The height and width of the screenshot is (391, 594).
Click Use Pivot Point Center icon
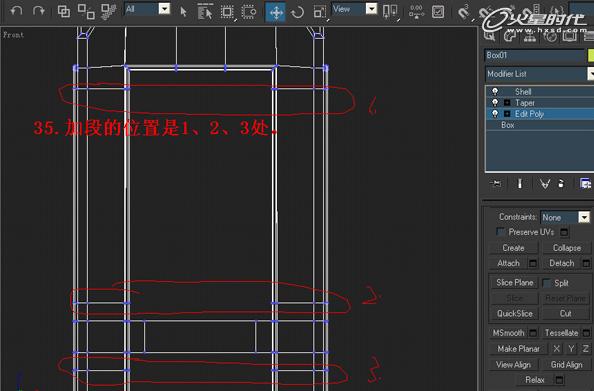click(390, 12)
